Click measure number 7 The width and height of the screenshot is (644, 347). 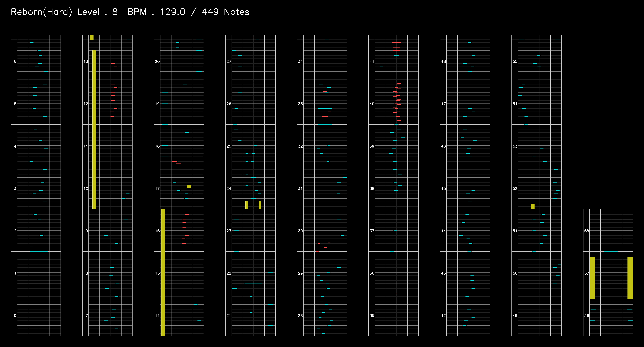point(87,316)
